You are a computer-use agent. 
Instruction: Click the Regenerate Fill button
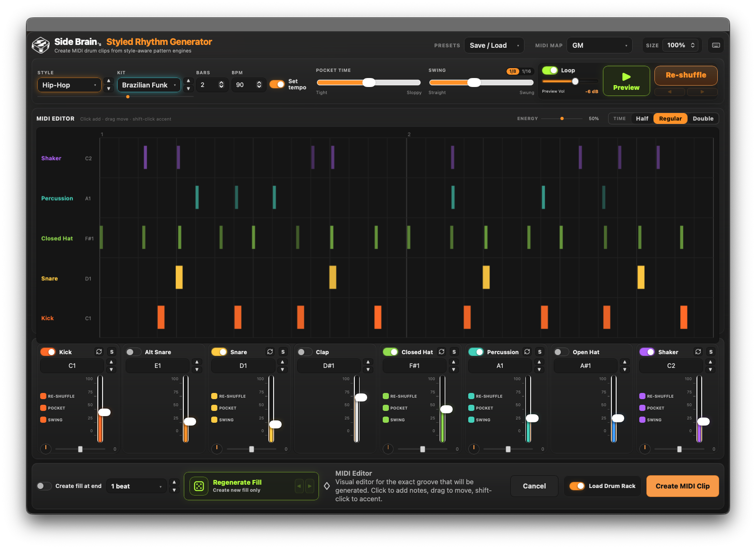[x=251, y=486]
